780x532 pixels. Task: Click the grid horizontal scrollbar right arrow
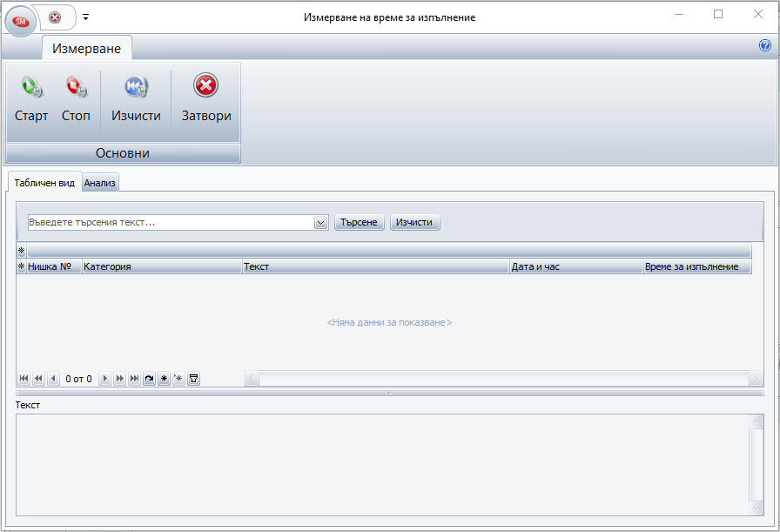pos(756,379)
